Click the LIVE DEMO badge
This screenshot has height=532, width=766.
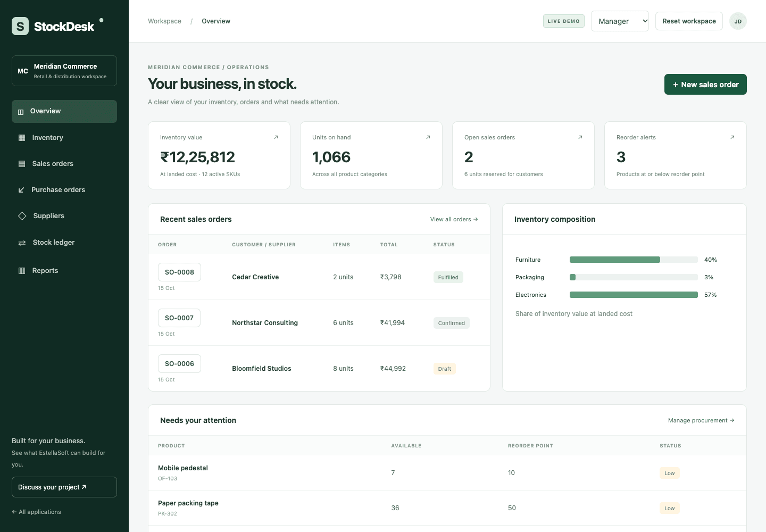point(564,21)
